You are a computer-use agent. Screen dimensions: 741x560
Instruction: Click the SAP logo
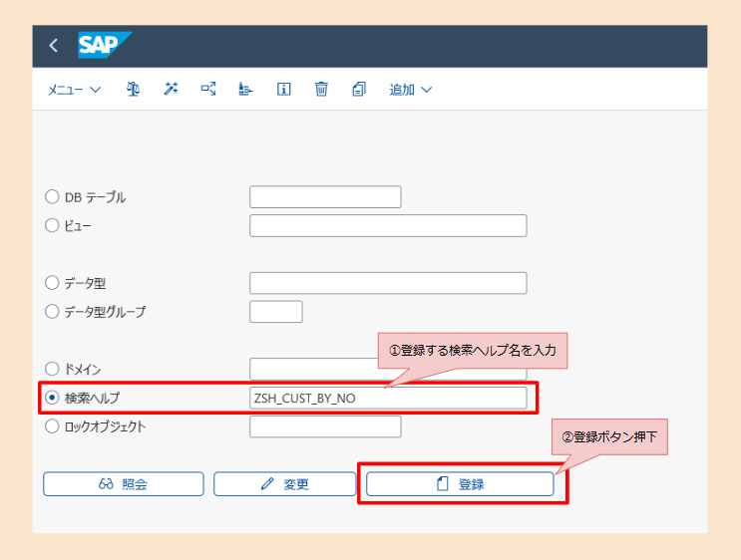[104, 46]
